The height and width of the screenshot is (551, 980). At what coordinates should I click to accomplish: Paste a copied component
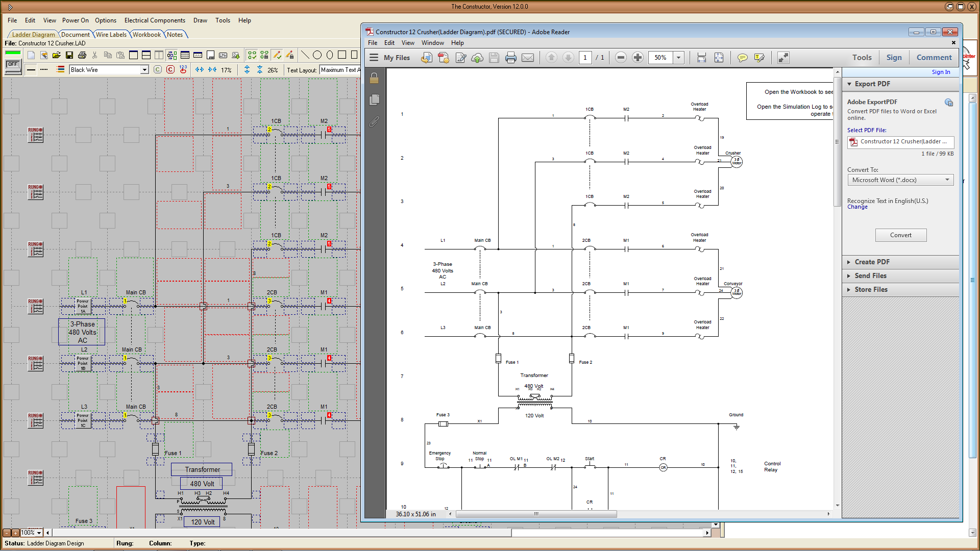[x=120, y=55]
